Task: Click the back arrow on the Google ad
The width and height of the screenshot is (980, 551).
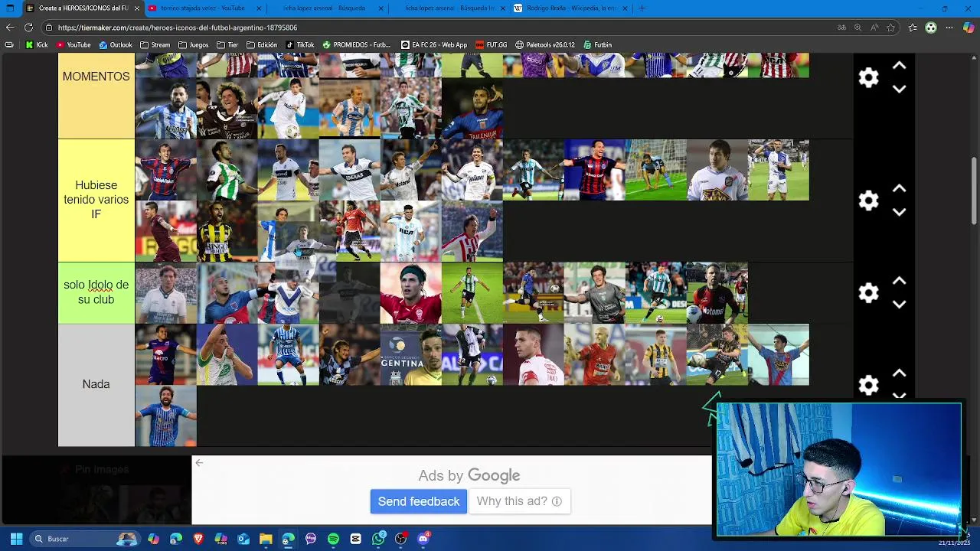Action: [199, 462]
